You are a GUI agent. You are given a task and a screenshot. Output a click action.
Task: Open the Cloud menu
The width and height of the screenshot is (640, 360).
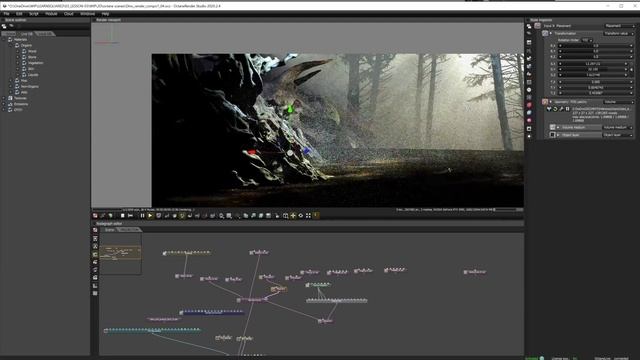click(x=69, y=13)
